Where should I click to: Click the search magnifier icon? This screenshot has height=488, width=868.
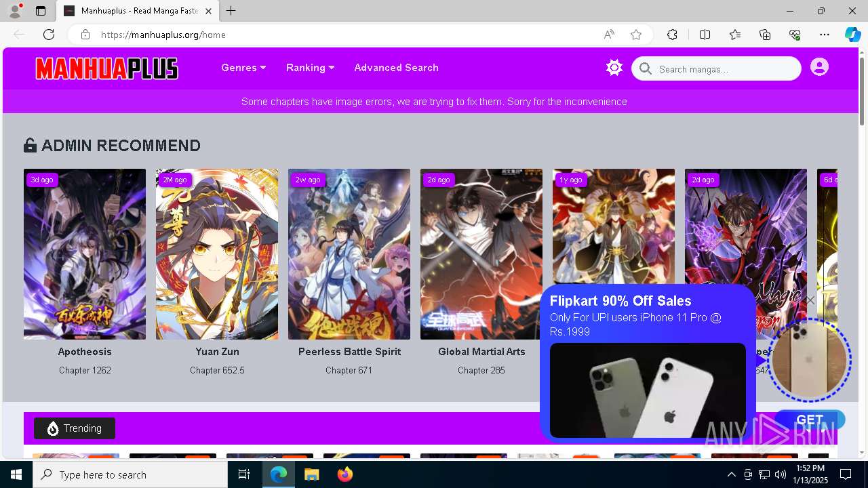tap(646, 68)
